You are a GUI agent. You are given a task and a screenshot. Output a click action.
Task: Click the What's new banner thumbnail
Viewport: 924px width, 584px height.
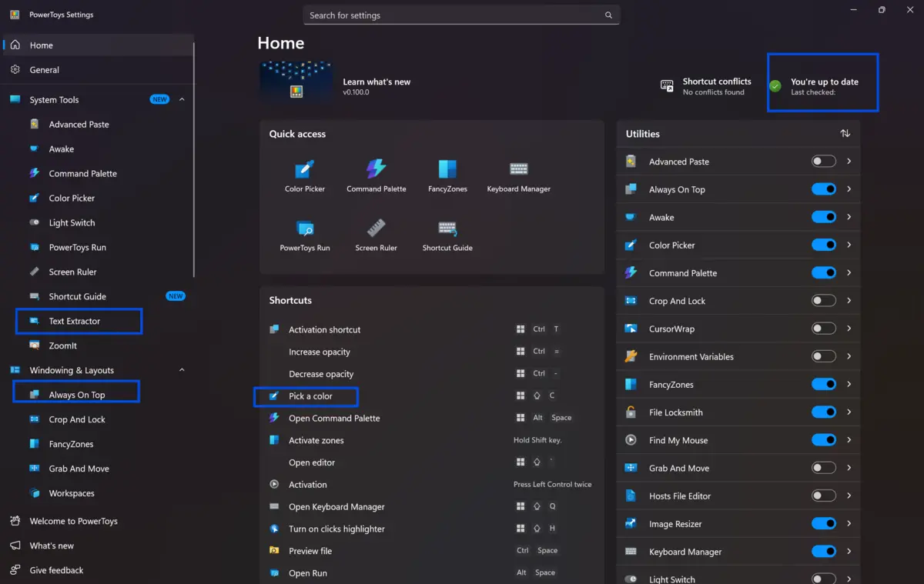296,82
